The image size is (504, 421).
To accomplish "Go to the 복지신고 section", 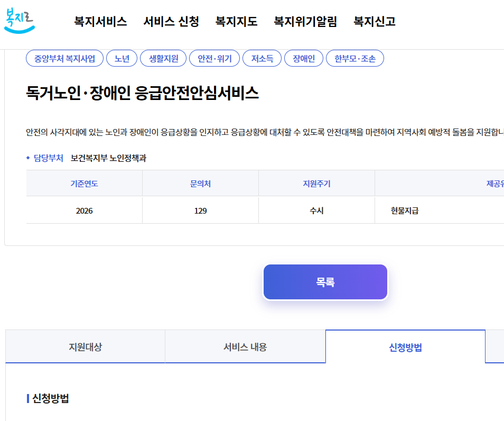I will pos(375,22).
